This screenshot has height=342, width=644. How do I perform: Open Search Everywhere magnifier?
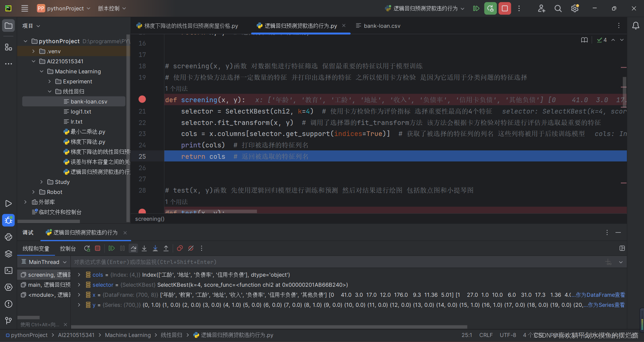point(558,8)
